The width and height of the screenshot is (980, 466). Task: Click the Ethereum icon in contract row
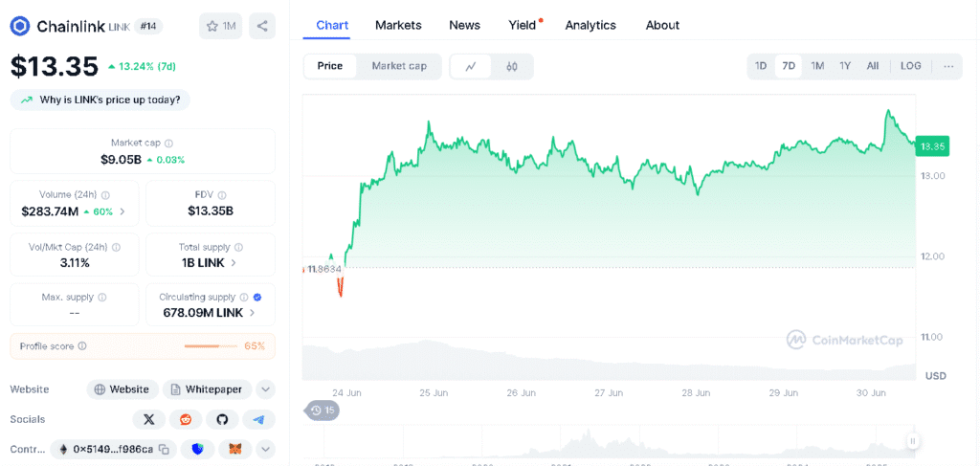tap(63, 449)
